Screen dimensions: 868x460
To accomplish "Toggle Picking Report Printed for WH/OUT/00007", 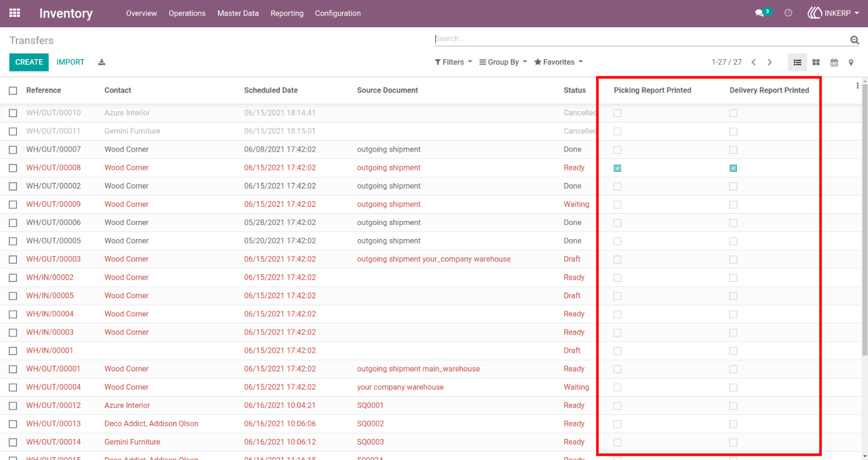I will tap(617, 150).
